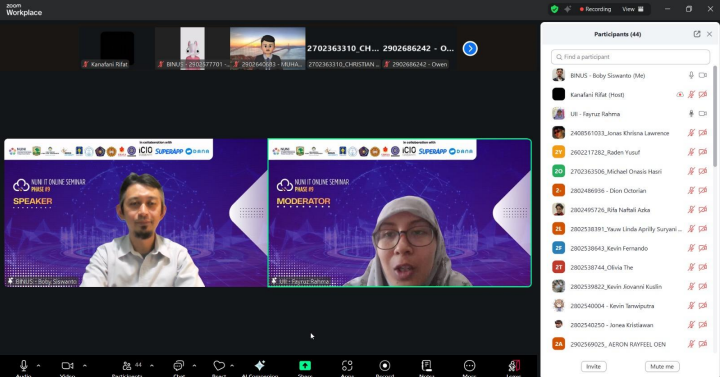
Task: Open the React heart menu
Action: coord(219,366)
